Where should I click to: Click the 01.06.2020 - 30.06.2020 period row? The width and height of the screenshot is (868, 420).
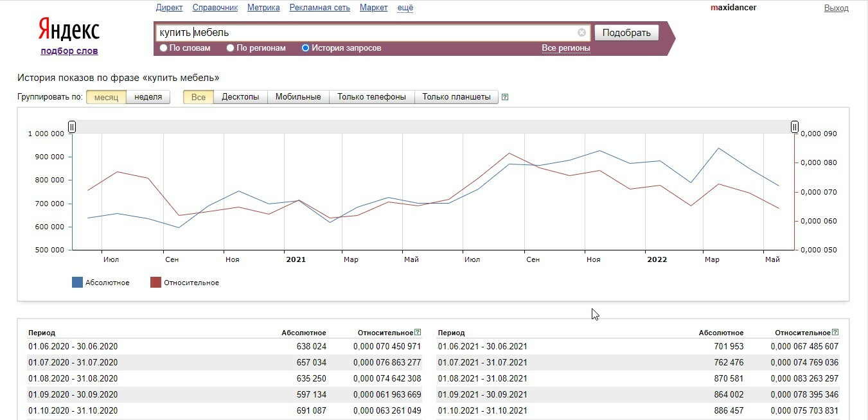pos(224,346)
